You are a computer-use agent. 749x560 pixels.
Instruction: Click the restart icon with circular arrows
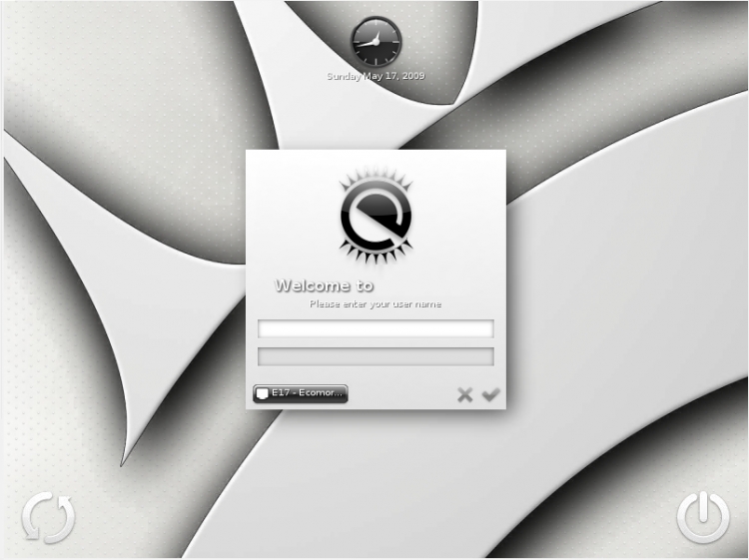click(48, 517)
